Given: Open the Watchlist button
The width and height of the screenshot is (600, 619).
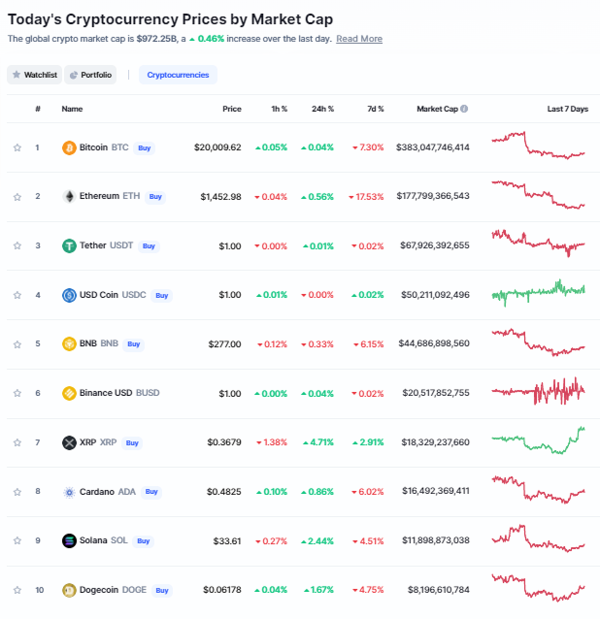Looking at the screenshot, I should tap(34, 75).
